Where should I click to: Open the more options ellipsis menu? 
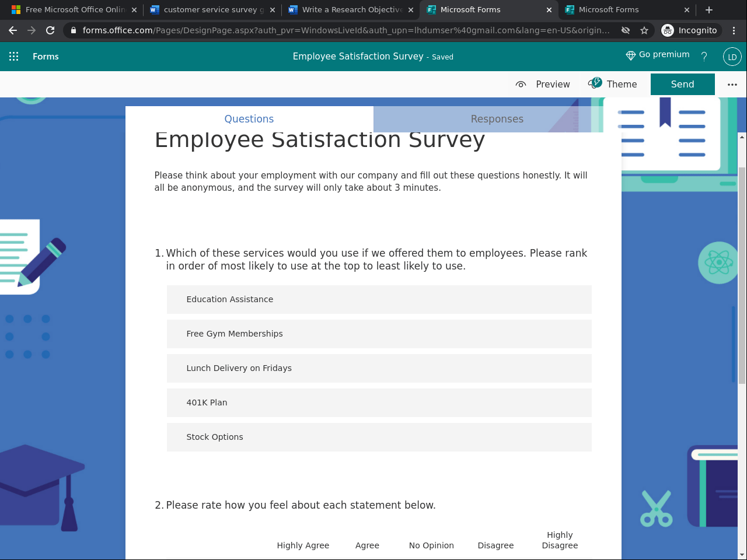point(732,84)
